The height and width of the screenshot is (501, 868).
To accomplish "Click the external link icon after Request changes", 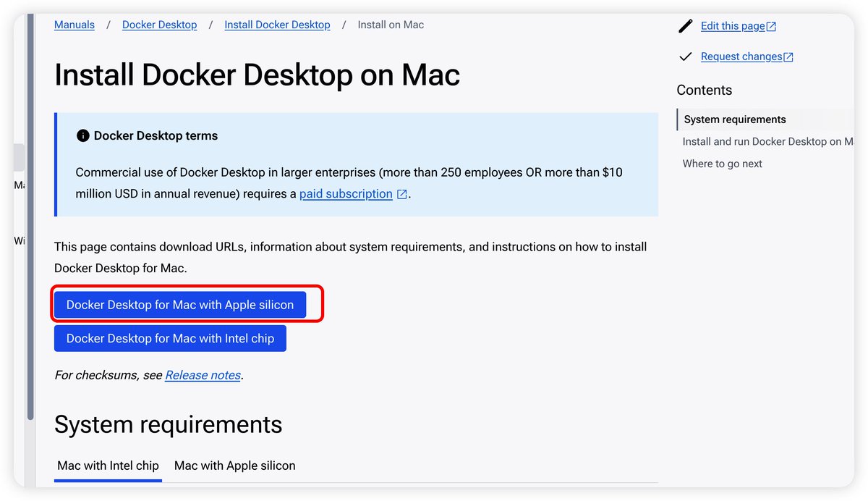I will click(788, 57).
